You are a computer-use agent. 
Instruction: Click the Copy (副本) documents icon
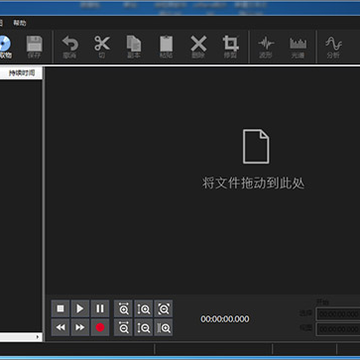(134, 44)
